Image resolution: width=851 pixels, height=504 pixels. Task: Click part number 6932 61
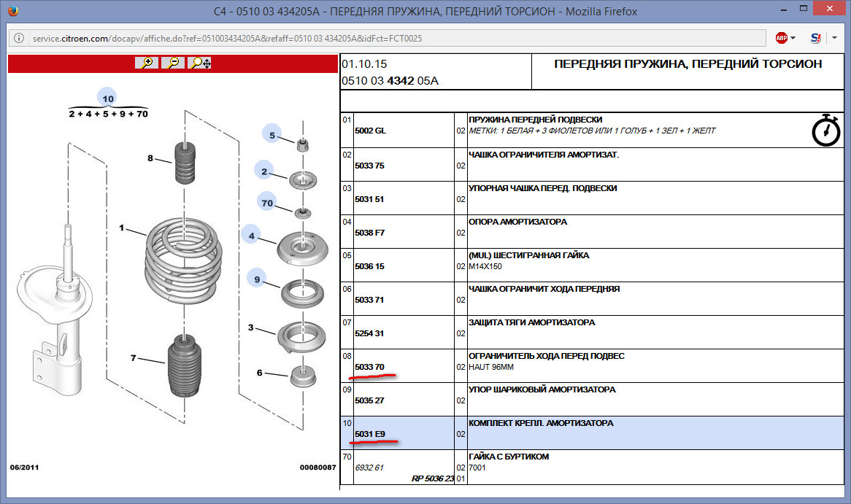pyautogui.click(x=369, y=467)
